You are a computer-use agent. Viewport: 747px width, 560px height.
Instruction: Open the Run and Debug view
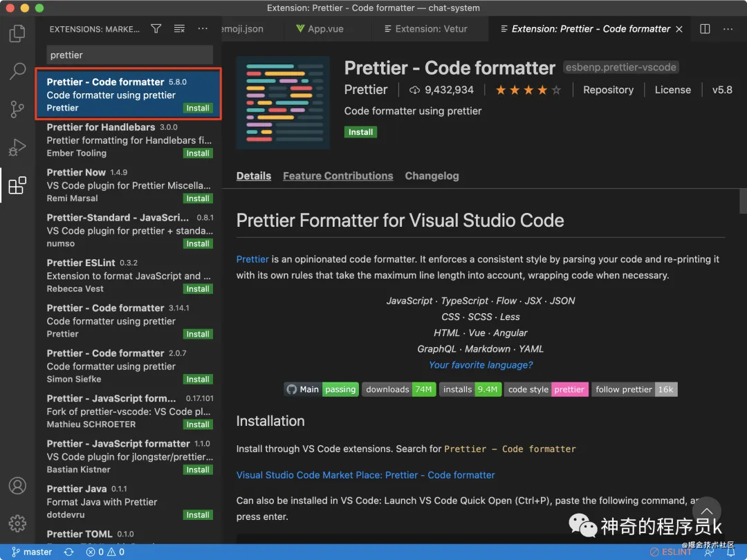coord(17,147)
